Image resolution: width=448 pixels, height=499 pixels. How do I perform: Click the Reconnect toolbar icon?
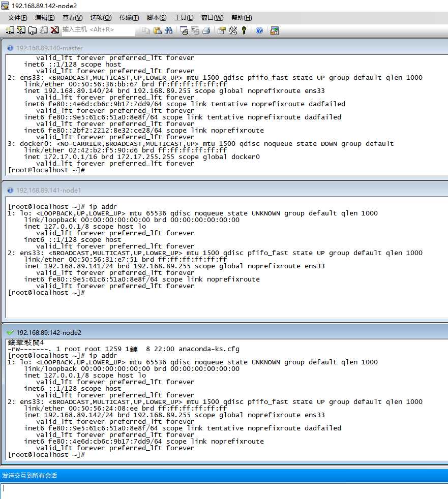(x=44, y=30)
